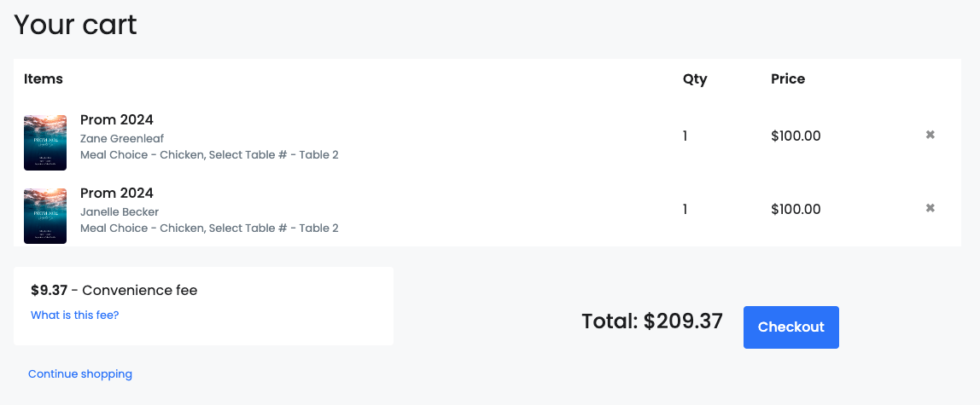Select the Zane Greenleaf attendee name
Image resolution: width=980 pixels, height=405 pixels.
(122, 138)
